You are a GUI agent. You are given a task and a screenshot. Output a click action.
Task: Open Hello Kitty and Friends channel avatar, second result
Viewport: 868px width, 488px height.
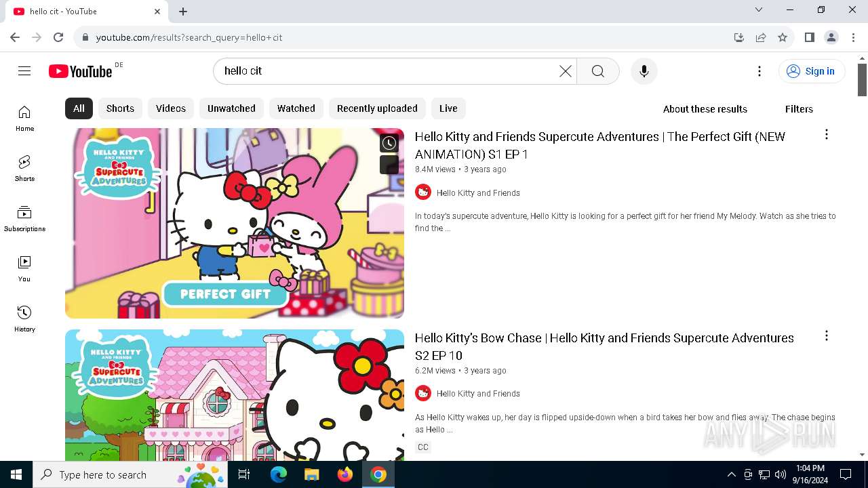click(423, 393)
